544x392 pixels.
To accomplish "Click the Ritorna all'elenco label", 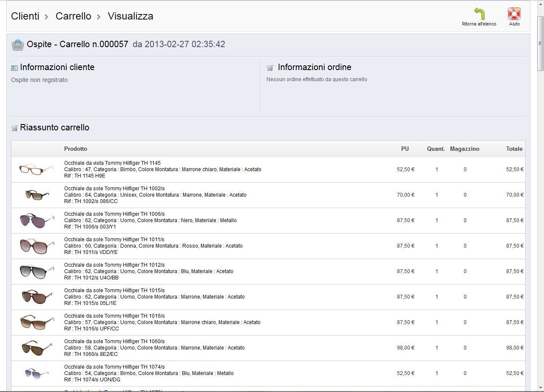I will pos(479,24).
